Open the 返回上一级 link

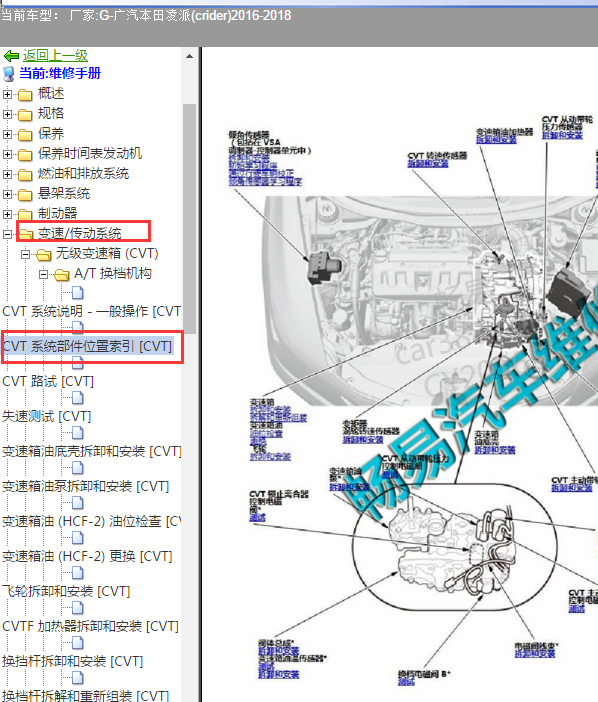pyautogui.click(x=55, y=56)
